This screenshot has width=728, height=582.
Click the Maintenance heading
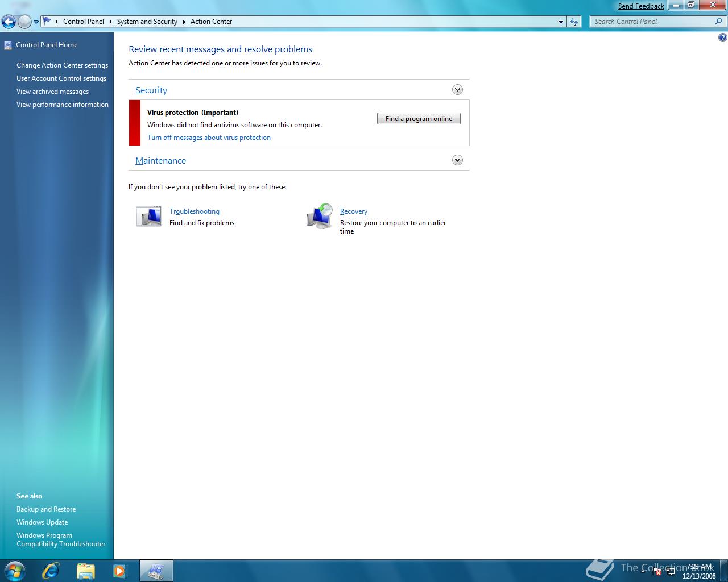[x=160, y=161]
